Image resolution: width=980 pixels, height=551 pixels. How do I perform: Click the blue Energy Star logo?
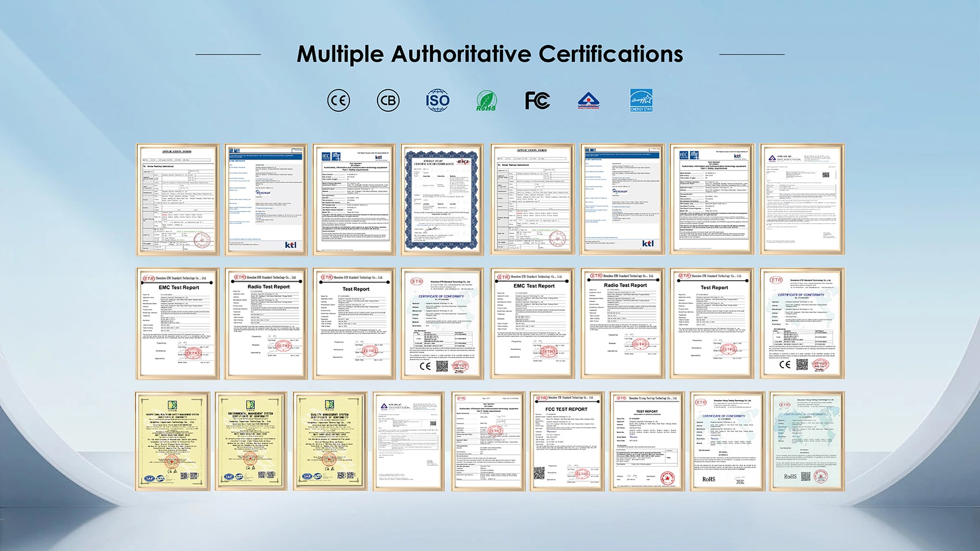pos(641,100)
